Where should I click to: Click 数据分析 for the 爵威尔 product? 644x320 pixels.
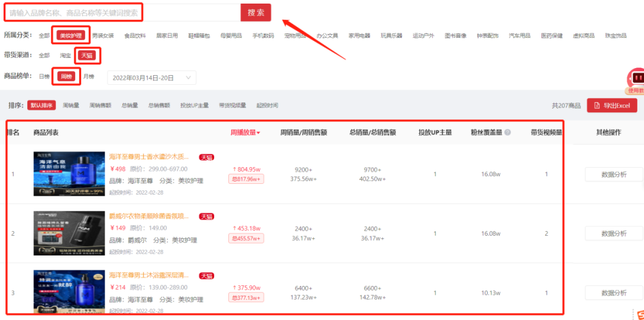point(614,233)
